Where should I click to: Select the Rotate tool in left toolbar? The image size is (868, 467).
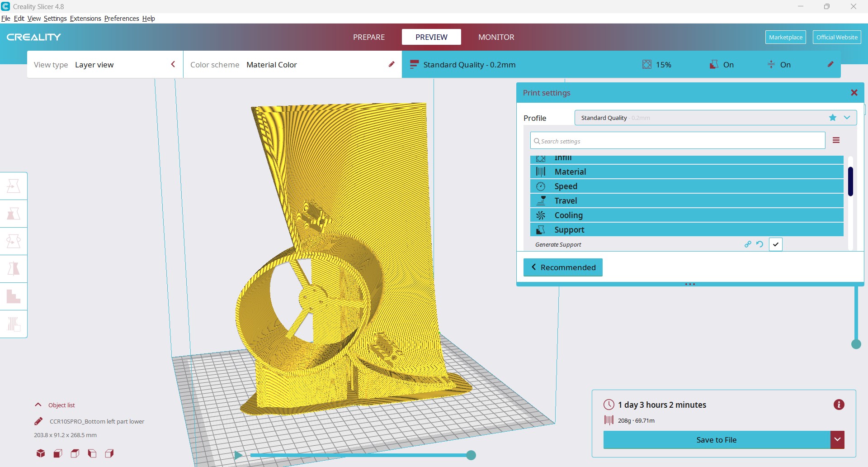(x=14, y=241)
